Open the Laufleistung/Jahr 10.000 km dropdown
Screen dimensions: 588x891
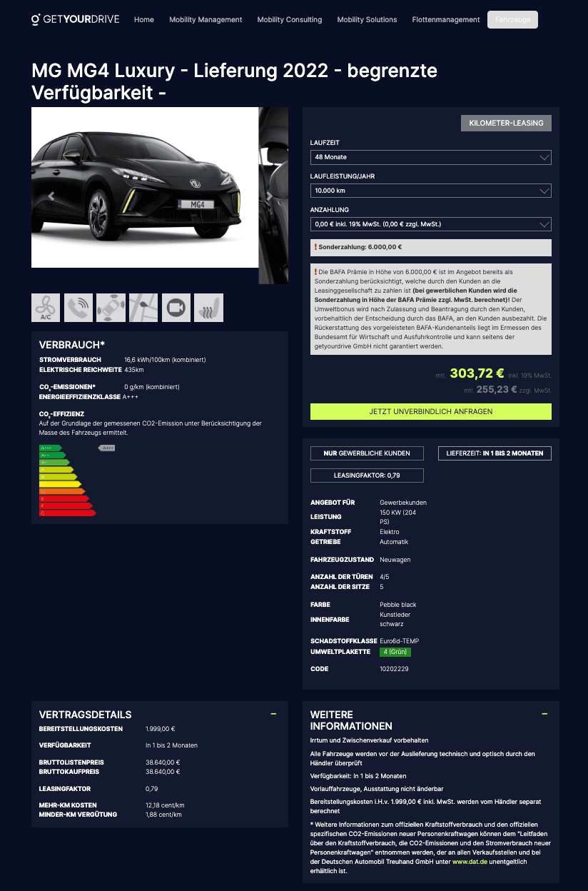[431, 191]
